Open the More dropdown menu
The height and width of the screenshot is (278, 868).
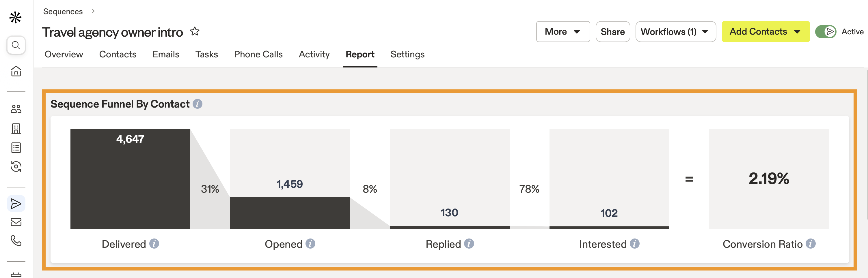pos(562,32)
